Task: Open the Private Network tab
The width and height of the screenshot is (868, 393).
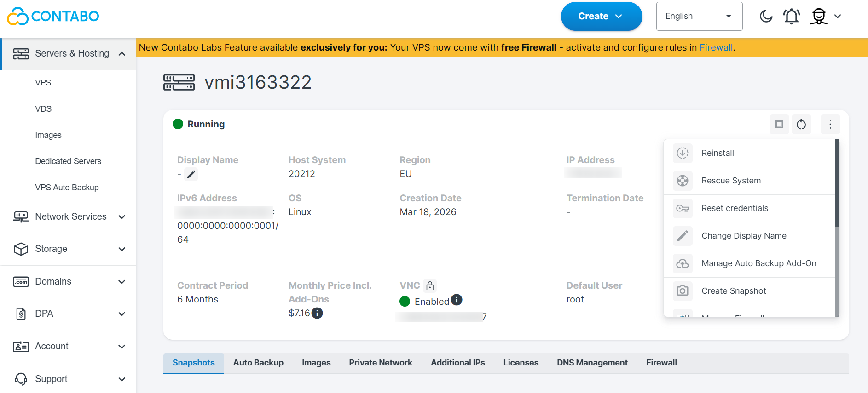Action: [x=381, y=363]
